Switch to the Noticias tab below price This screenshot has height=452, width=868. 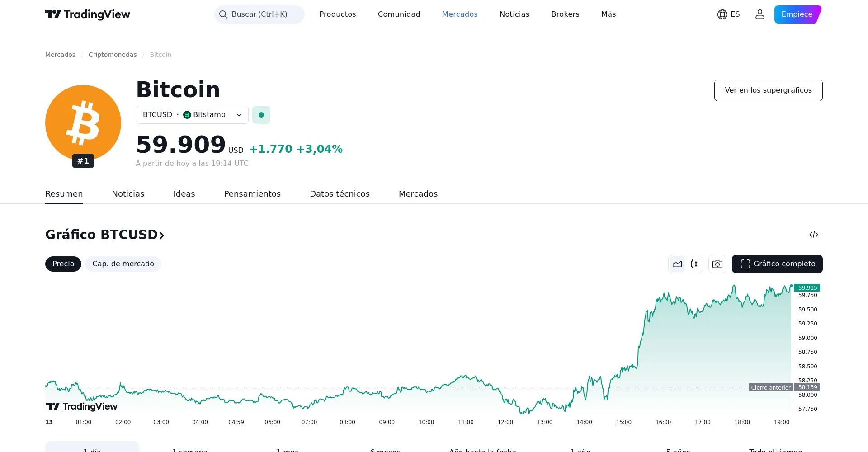[128, 194]
